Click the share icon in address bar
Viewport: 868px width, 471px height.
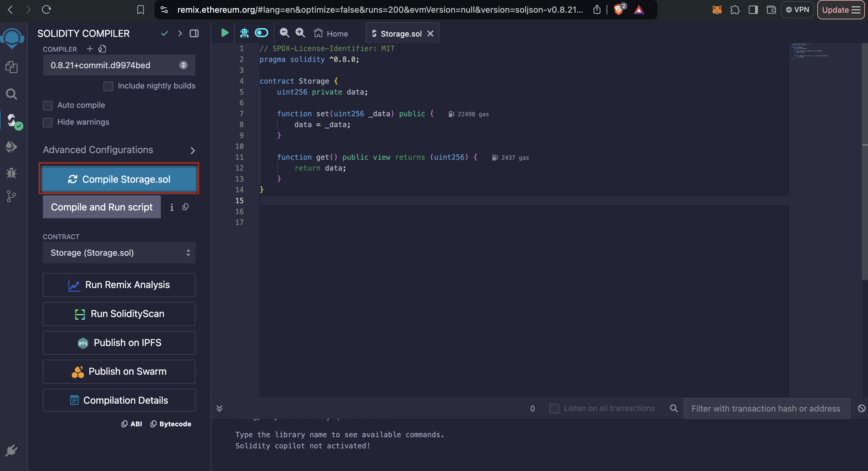(x=597, y=10)
